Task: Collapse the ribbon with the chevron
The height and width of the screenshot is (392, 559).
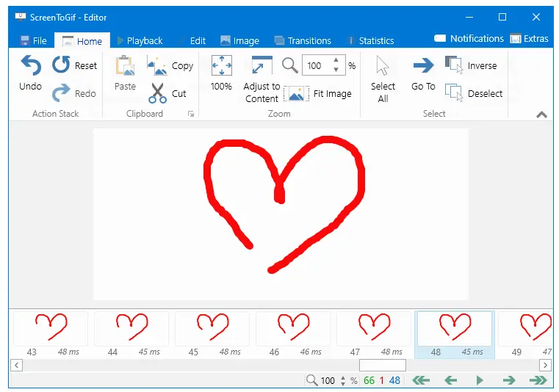Action: tap(541, 115)
